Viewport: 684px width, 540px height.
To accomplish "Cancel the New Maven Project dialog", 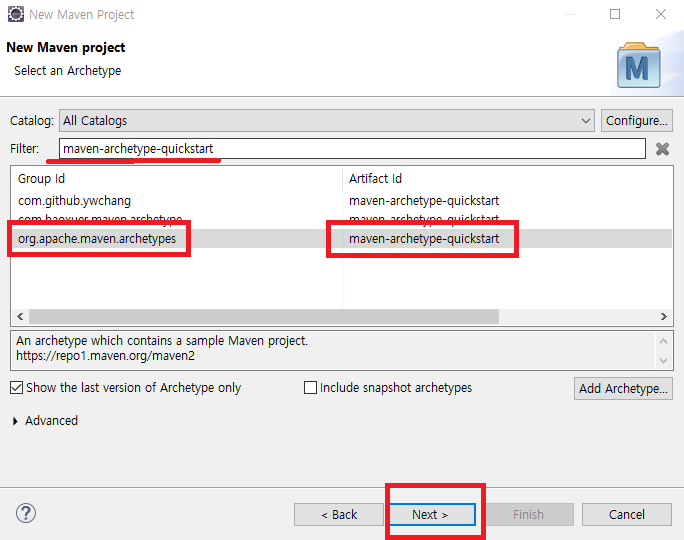I will click(x=626, y=515).
